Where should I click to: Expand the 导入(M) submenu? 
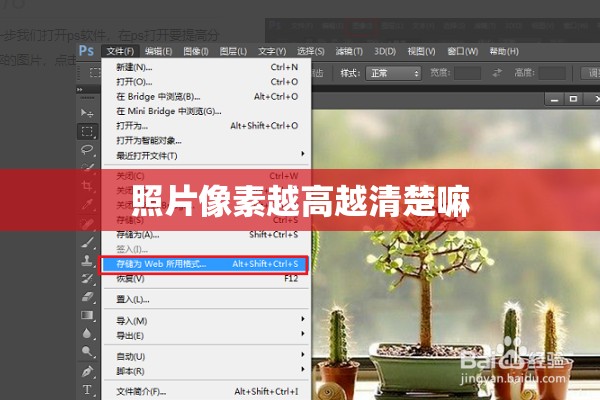pos(206,321)
